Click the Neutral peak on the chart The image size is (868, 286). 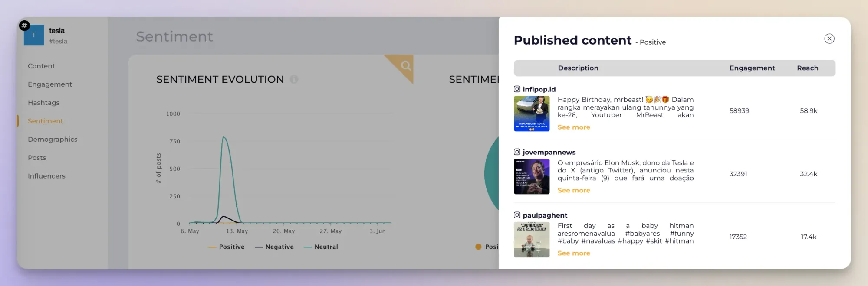pos(224,138)
